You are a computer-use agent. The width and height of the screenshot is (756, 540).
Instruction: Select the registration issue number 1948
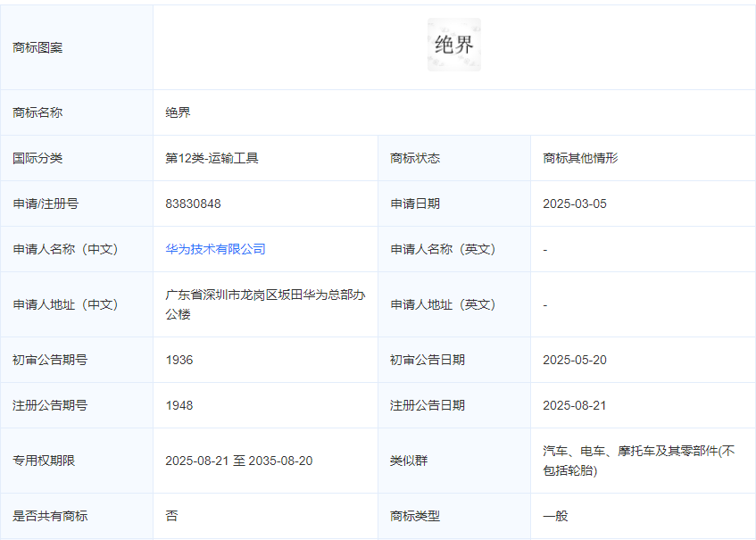click(x=179, y=405)
